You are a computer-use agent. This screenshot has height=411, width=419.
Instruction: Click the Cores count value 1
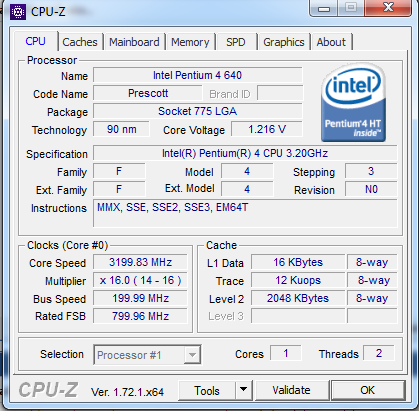(286, 353)
